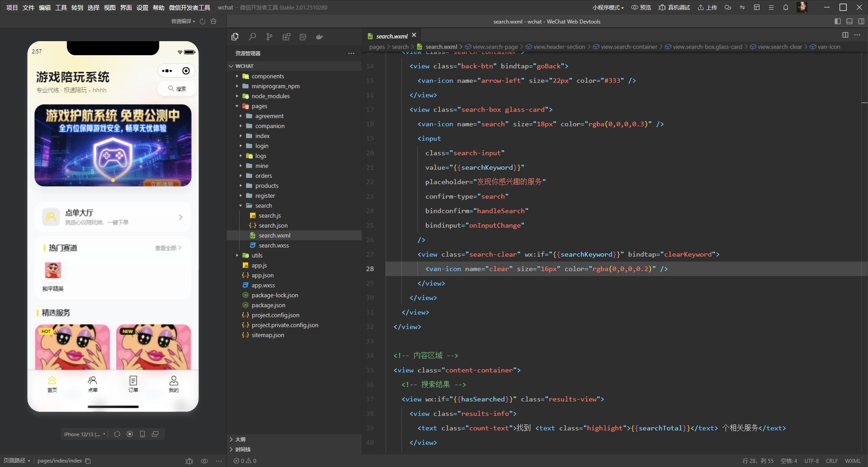This screenshot has width=868, height=467.
Task: Open the source control panel icon
Action: point(269,37)
